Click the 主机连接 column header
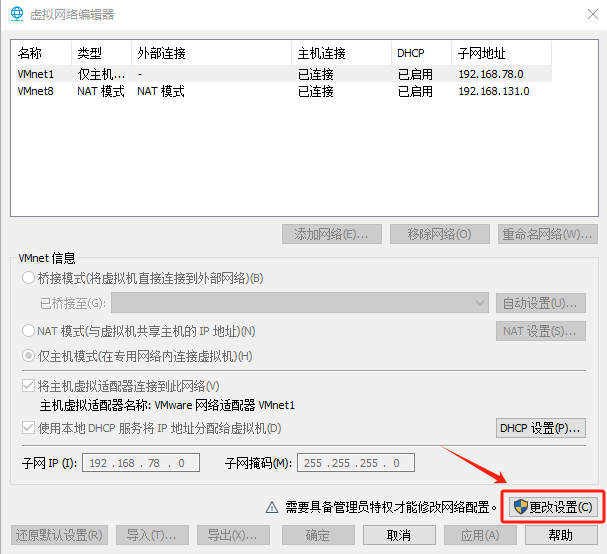Image resolution: width=607 pixels, height=554 pixels. (341, 53)
